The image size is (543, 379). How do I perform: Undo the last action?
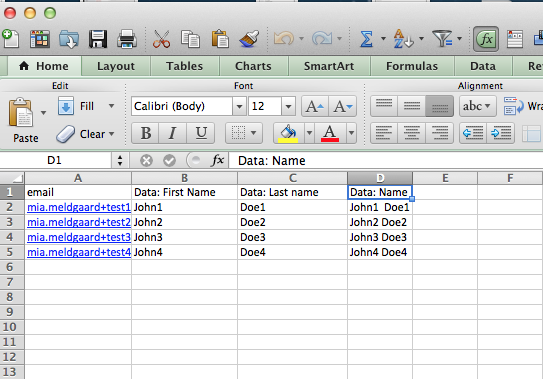pyautogui.click(x=284, y=38)
